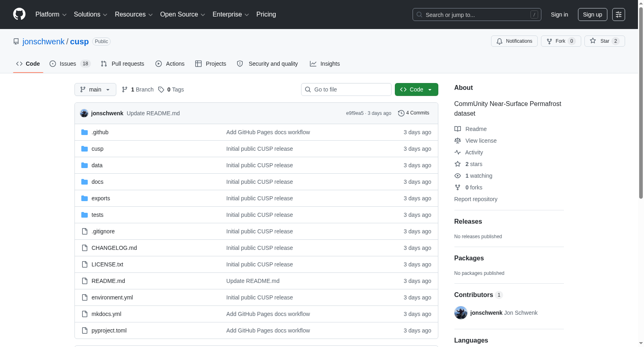Click the license scales icon in About
This screenshot has width=644, height=347.
pos(458,141)
